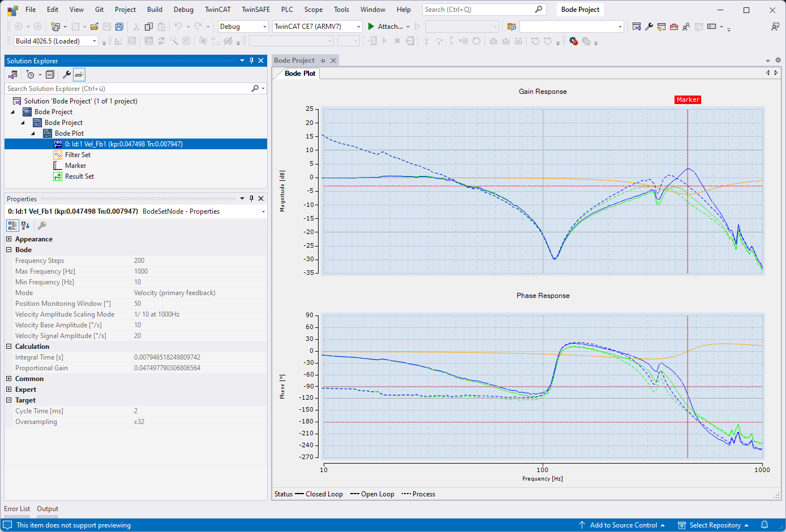Click the Find in Files folder icon

pyautogui.click(x=512, y=27)
